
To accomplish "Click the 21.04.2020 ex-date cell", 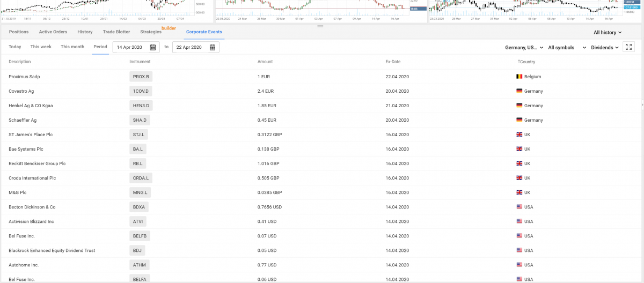I will 397,106.
